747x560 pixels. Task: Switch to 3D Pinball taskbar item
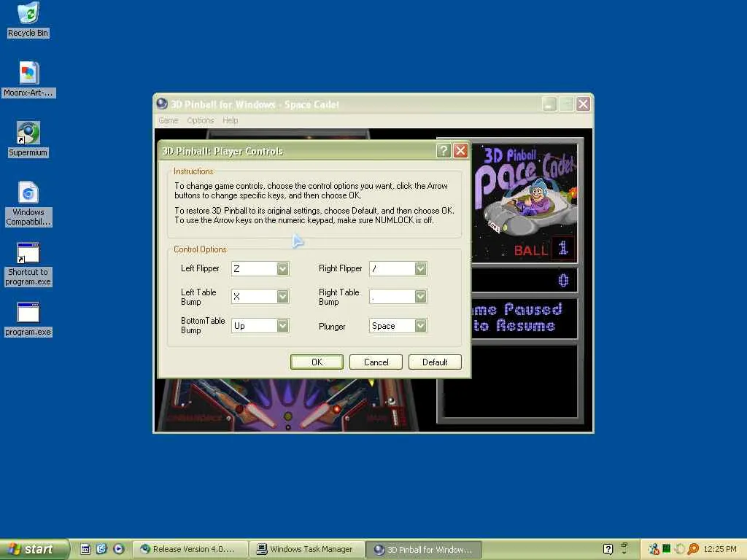[424, 549]
